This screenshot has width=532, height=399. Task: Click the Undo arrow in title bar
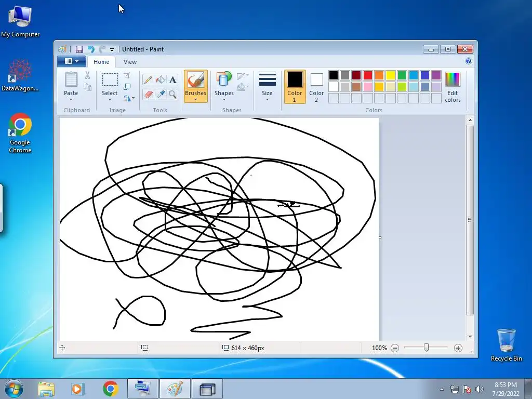coord(90,49)
